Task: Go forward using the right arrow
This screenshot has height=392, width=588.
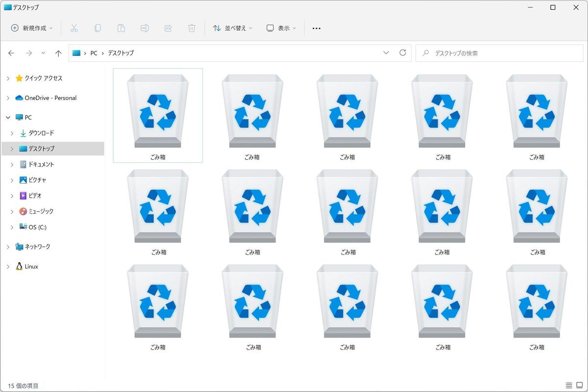Action: 29,53
